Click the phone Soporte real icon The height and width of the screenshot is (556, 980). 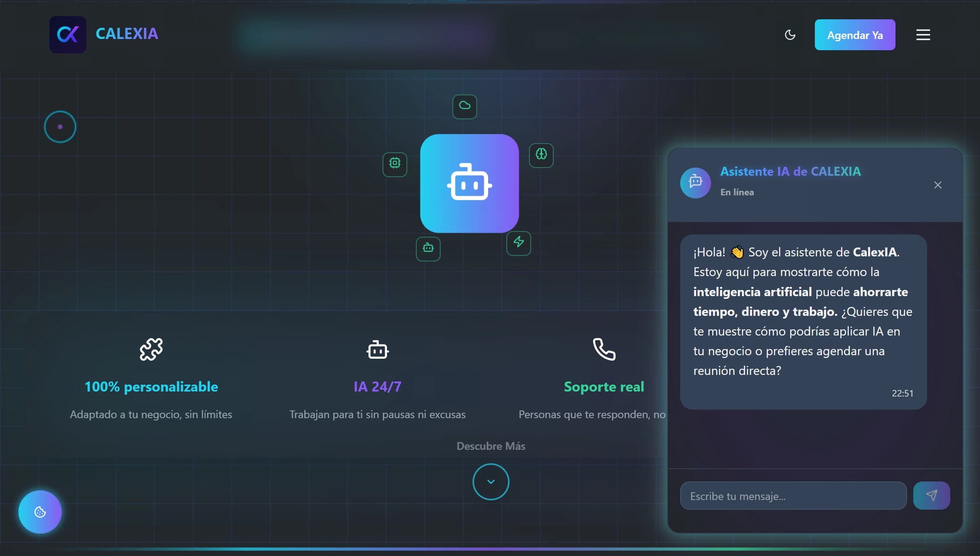coord(604,349)
